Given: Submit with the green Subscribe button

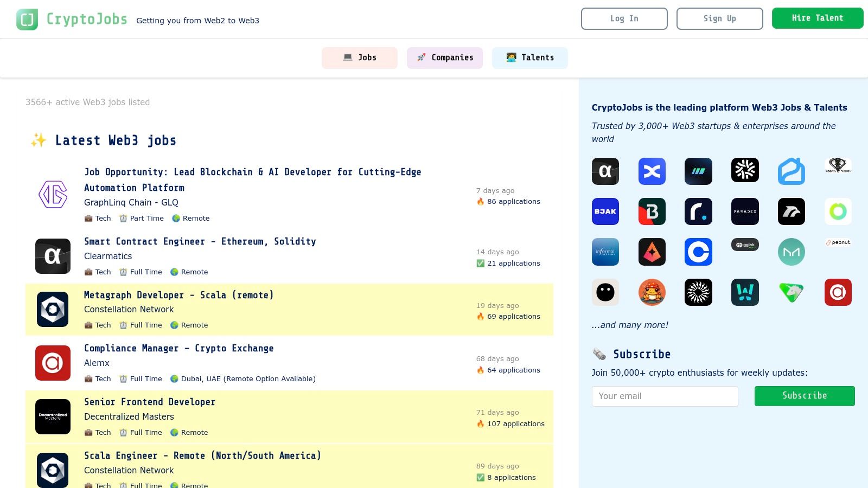Looking at the screenshot, I should coord(805,396).
